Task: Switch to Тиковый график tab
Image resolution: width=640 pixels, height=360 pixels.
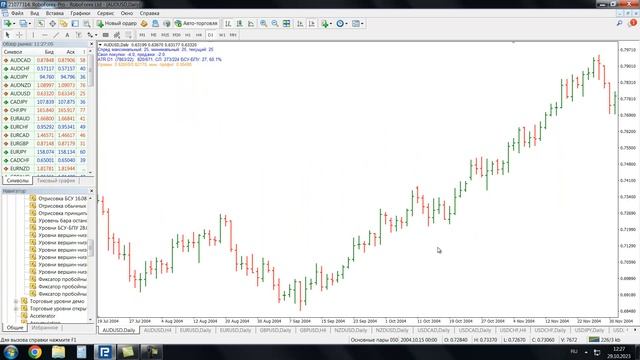Action: pos(56,180)
